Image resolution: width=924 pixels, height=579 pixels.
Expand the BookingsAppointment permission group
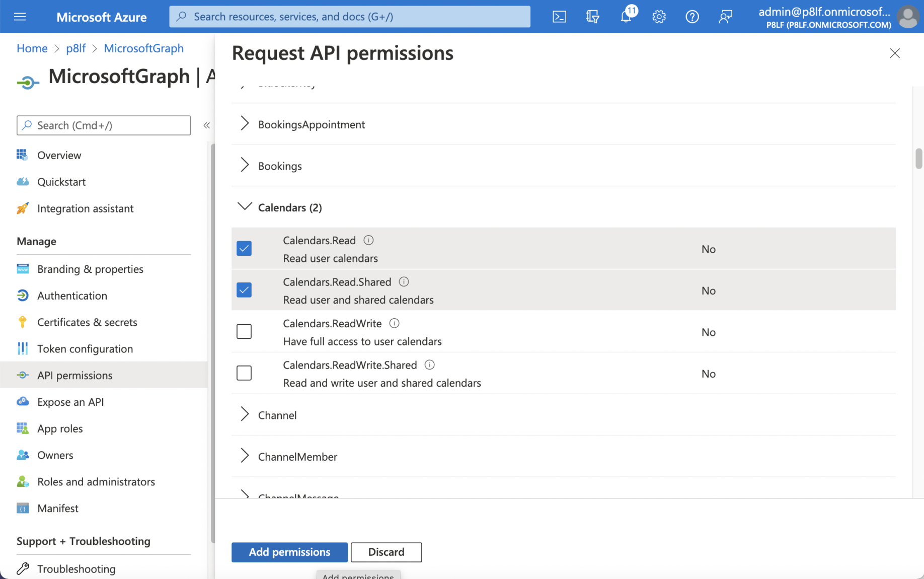[245, 124]
